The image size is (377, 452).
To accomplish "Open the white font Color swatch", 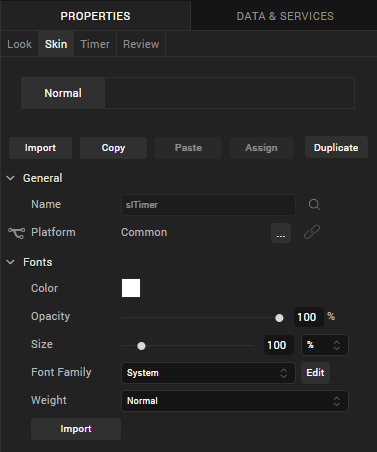I will [x=131, y=288].
